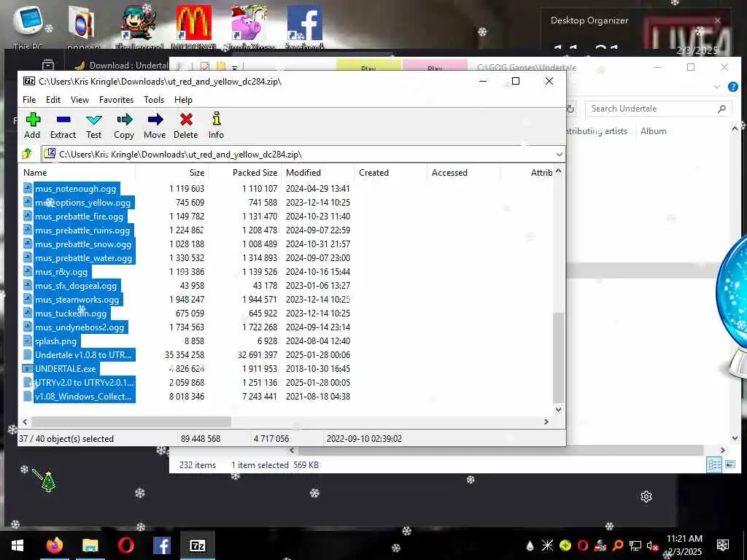The height and width of the screenshot is (560, 747).
Task: Sort by the Size column header
Action: 197,172
